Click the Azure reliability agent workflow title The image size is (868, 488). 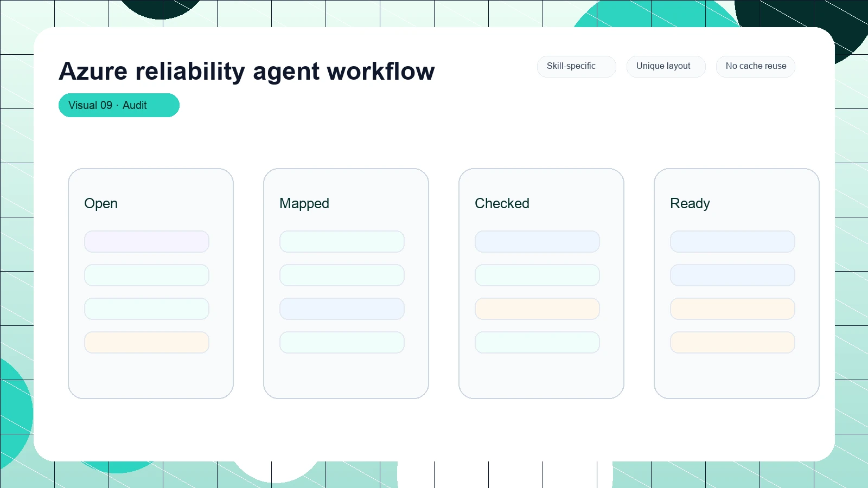click(x=247, y=71)
